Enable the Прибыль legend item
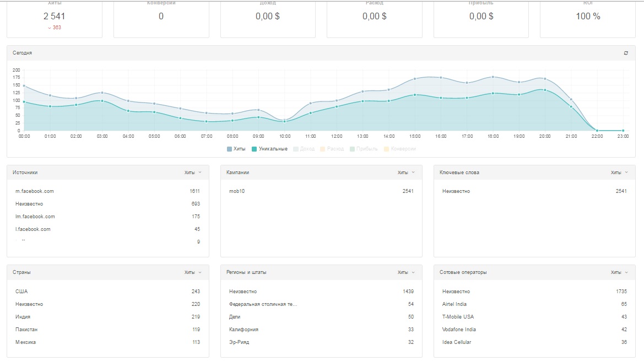The height and width of the screenshot is (361, 644). (362, 149)
